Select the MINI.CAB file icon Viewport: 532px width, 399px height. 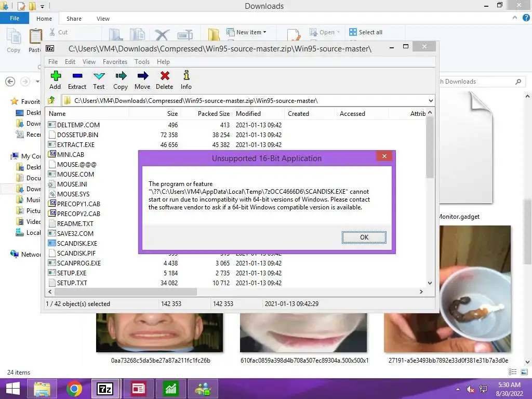pos(52,154)
